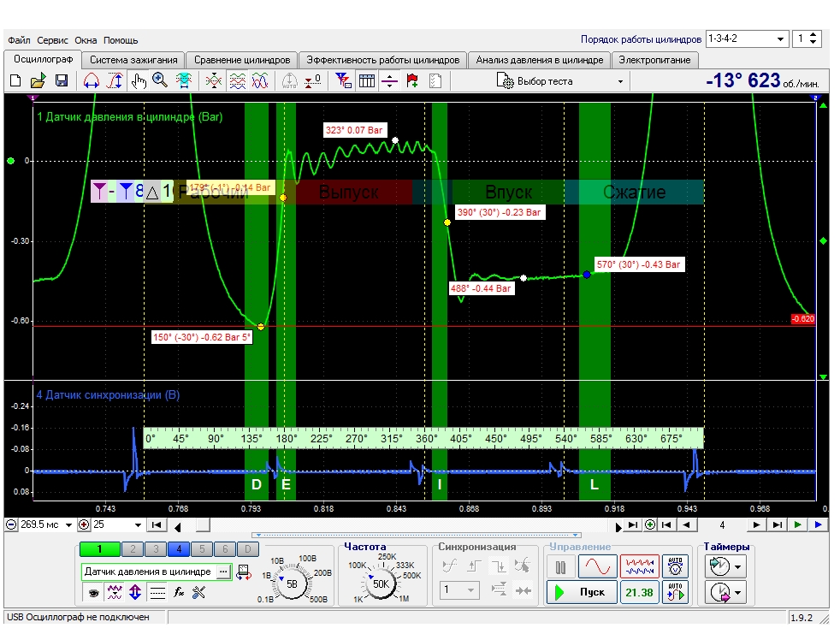Open the synchronization channel 1 dropdown

458,590
